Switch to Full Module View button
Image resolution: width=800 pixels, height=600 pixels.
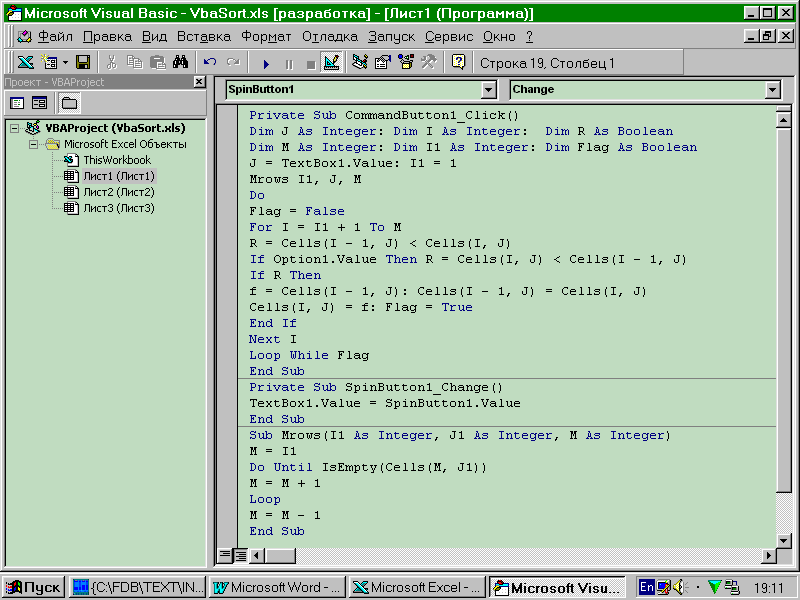240,555
